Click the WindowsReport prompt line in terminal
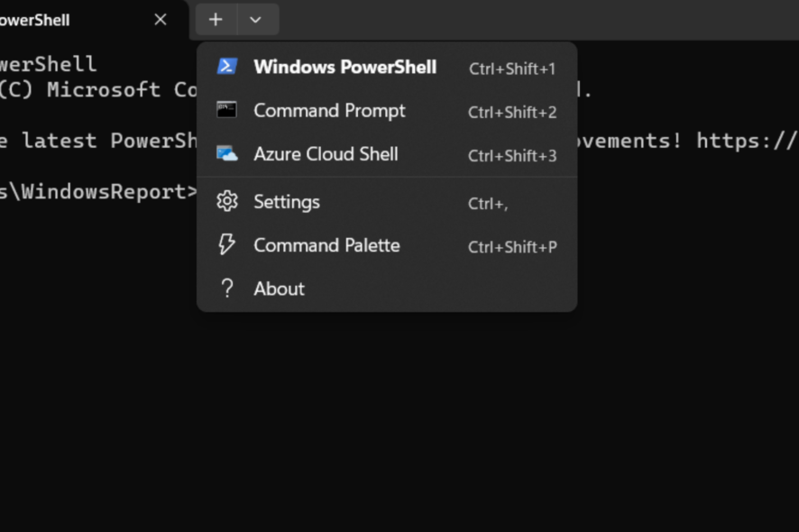 pos(98,191)
